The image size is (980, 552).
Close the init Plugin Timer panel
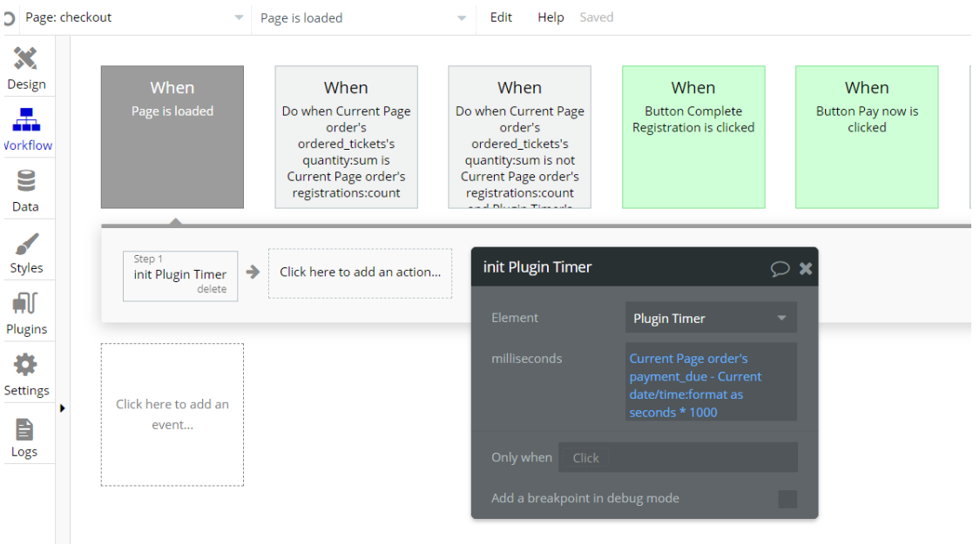point(806,268)
